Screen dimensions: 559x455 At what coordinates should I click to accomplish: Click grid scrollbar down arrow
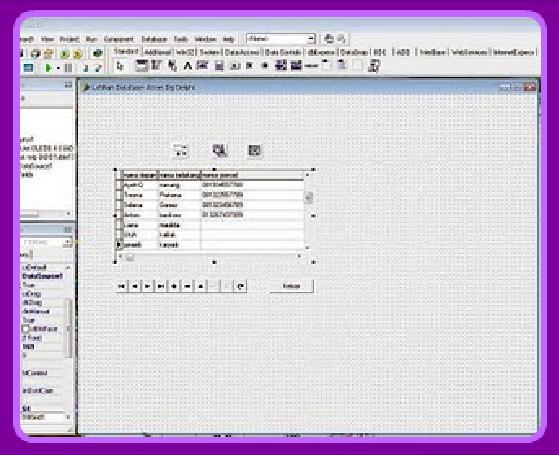coord(308,247)
